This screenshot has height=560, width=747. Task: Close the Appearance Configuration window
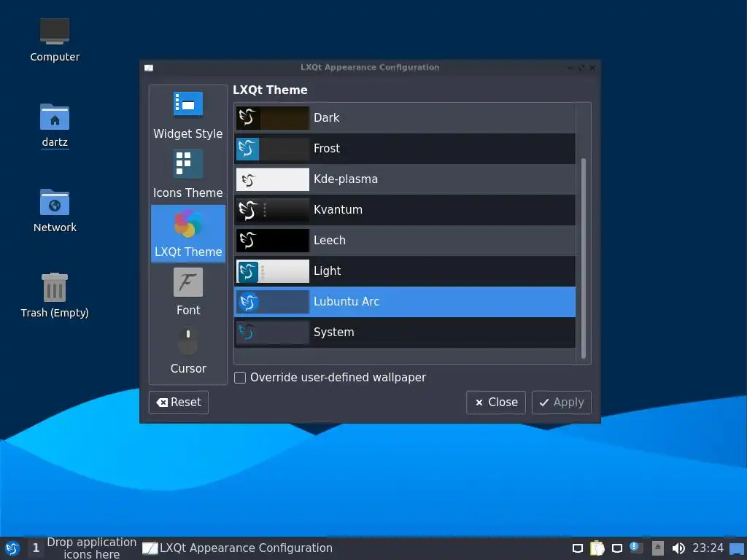[x=592, y=68]
